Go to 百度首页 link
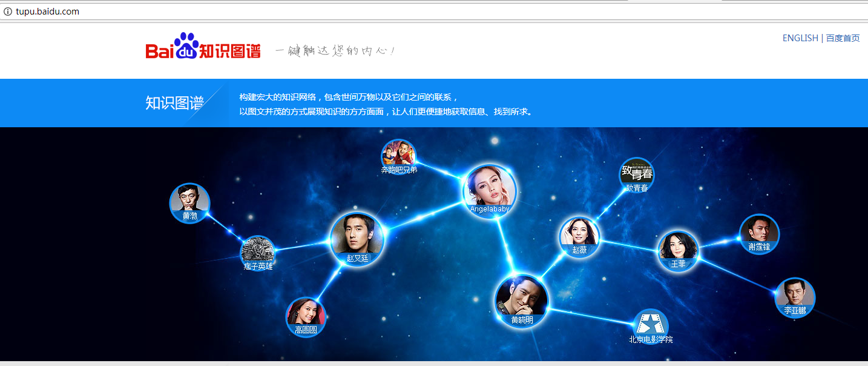This screenshot has height=366, width=868. point(843,38)
